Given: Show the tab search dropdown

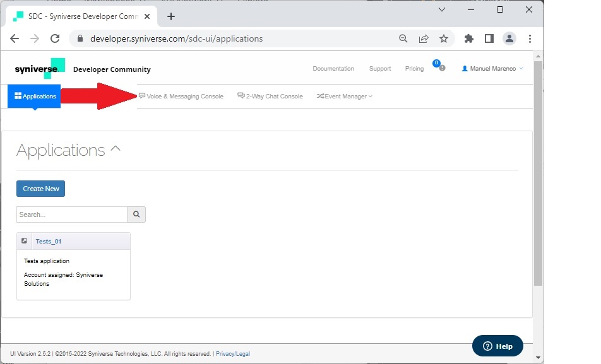Looking at the screenshot, I should 441,9.
